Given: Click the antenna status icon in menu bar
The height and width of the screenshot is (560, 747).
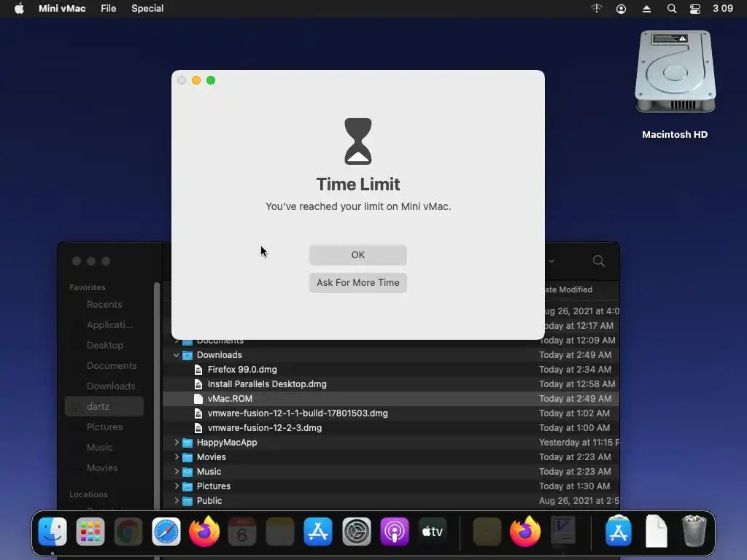Looking at the screenshot, I should pyautogui.click(x=597, y=9).
